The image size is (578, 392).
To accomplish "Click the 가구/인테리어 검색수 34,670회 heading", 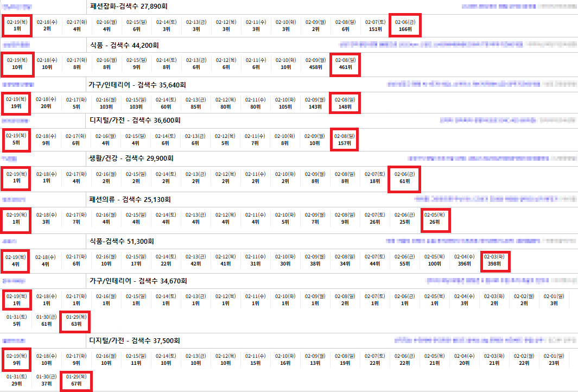I will coord(138,281).
